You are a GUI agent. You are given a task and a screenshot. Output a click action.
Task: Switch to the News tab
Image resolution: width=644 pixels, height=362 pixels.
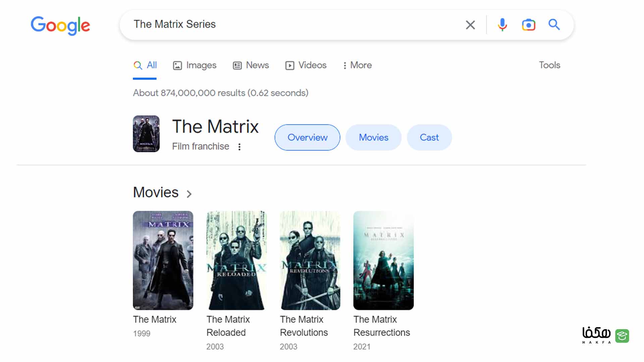251,65
